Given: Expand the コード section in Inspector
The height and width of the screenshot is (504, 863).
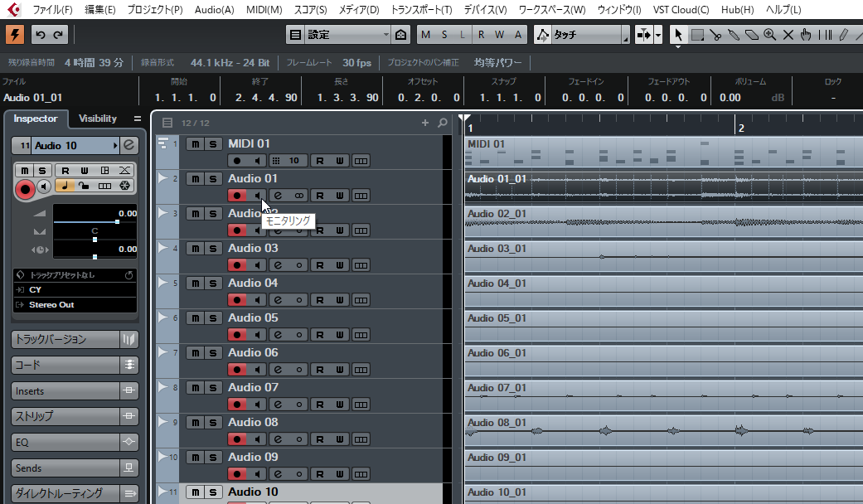Looking at the screenshot, I should pos(65,365).
